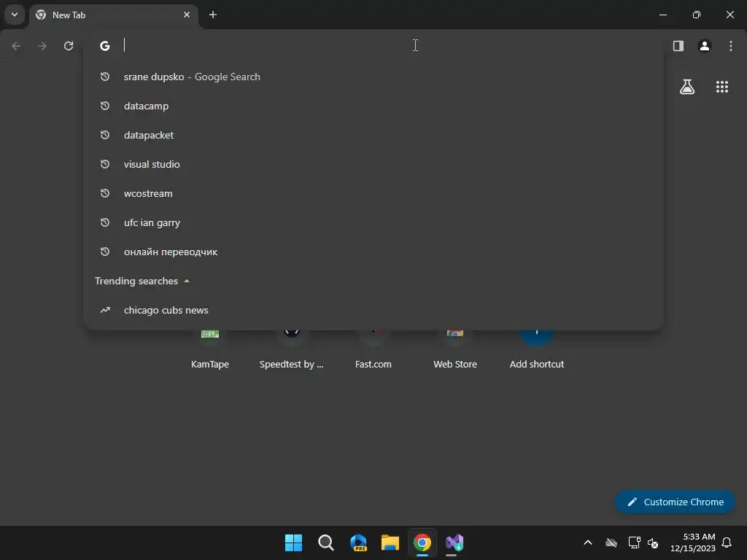Close the New Tab tab

(x=187, y=15)
